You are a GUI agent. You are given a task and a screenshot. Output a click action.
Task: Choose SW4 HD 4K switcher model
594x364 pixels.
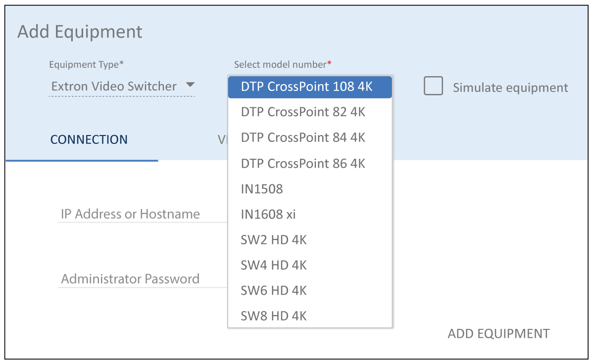309,266
